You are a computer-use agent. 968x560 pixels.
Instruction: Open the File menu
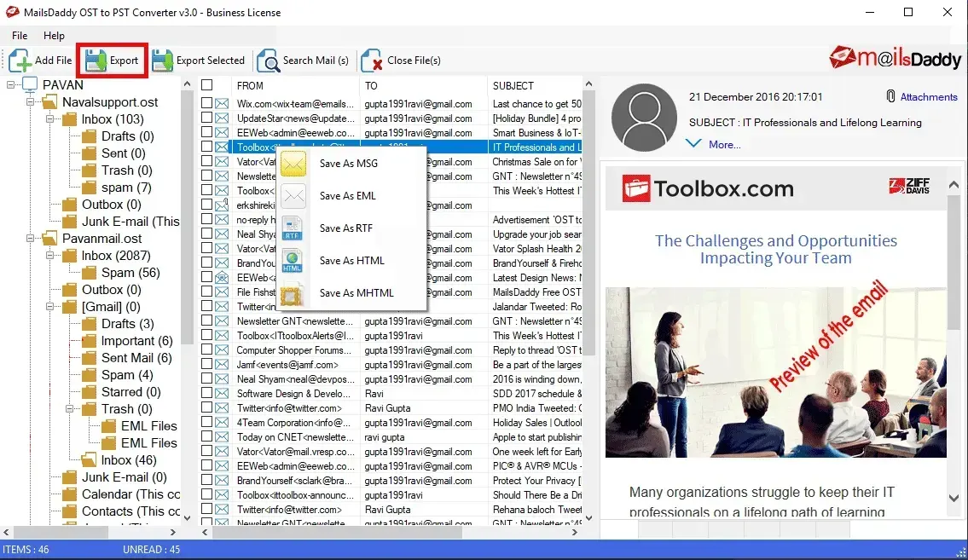point(20,35)
